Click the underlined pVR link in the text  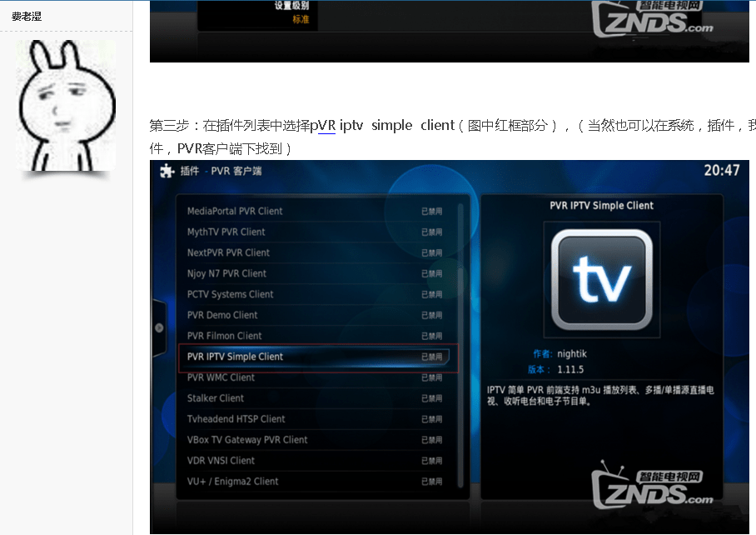pyautogui.click(x=322, y=125)
